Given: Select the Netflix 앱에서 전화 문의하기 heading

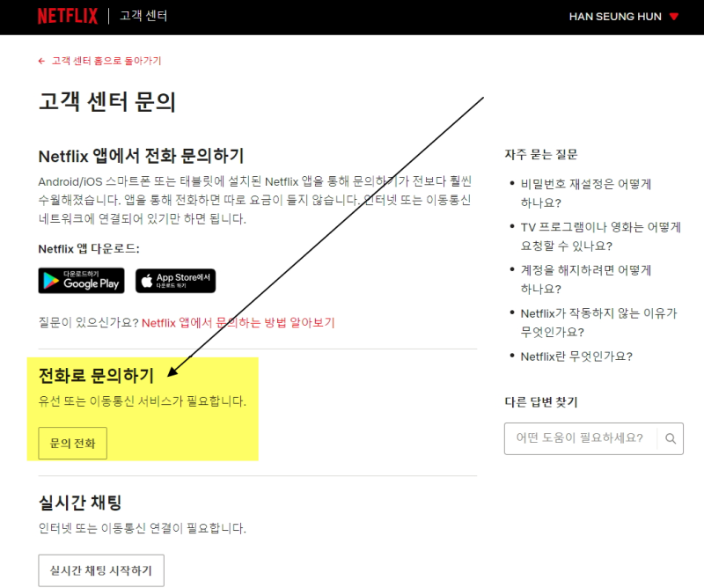Looking at the screenshot, I should point(141,157).
